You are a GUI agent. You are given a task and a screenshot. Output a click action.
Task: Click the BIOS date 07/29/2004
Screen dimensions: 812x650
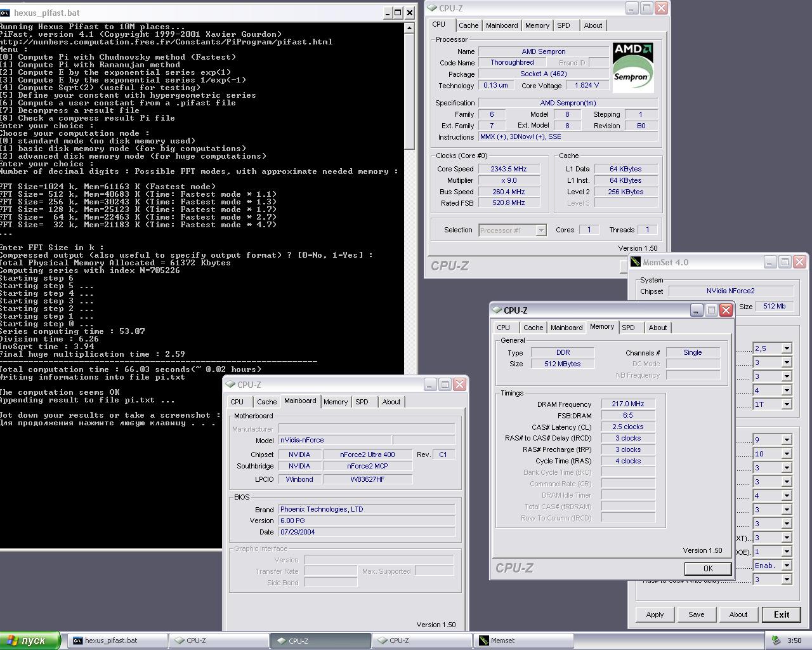[367, 532]
